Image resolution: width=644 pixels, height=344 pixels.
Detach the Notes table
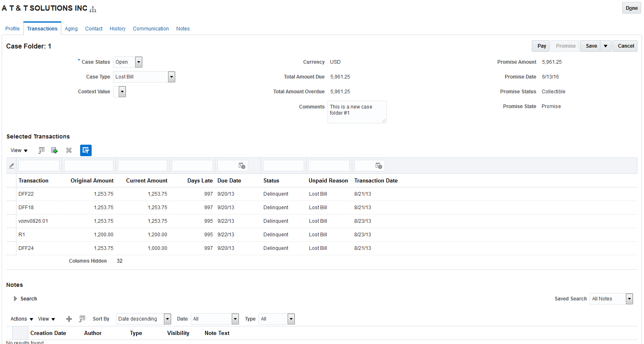[x=82, y=319]
